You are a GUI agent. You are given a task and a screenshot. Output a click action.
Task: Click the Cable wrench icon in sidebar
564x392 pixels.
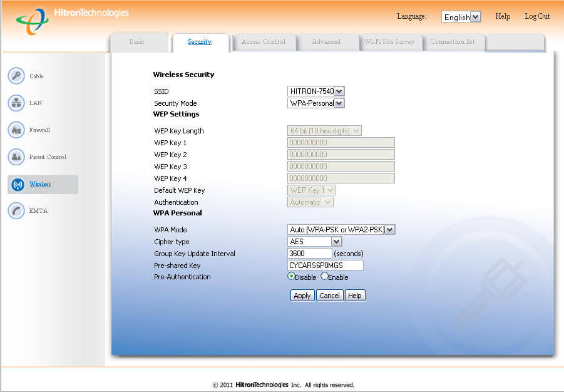click(x=16, y=76)
